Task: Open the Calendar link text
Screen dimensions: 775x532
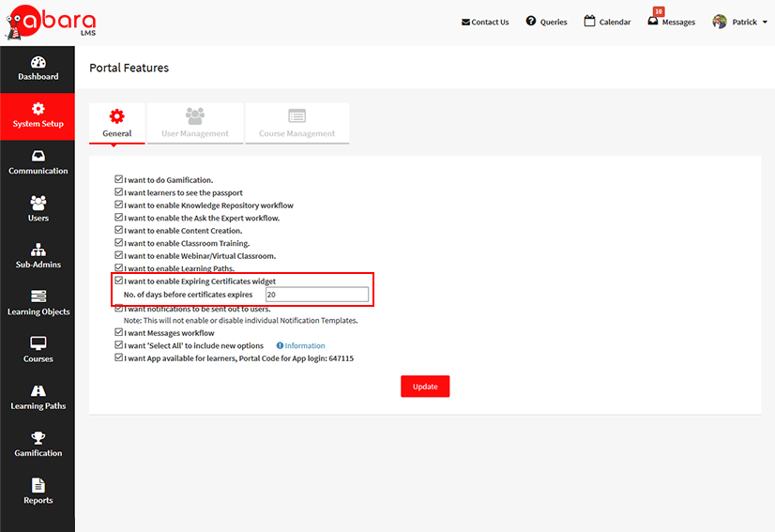Action: coord(615,23)
